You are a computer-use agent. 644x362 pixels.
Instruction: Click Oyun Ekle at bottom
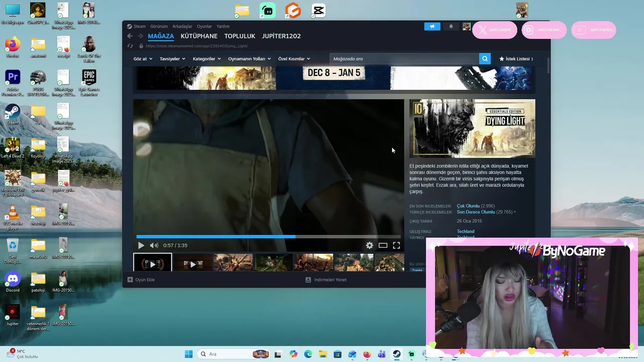click(141, 280)
